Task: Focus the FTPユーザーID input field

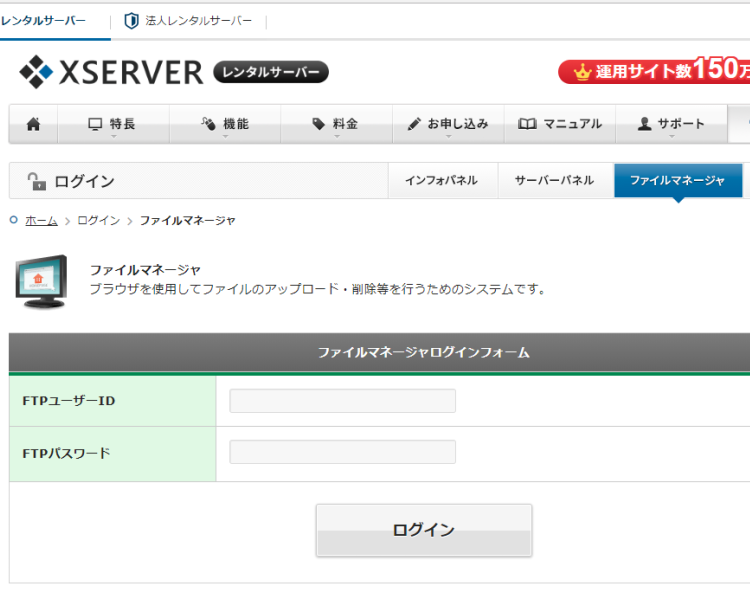Action: [342, 401]
